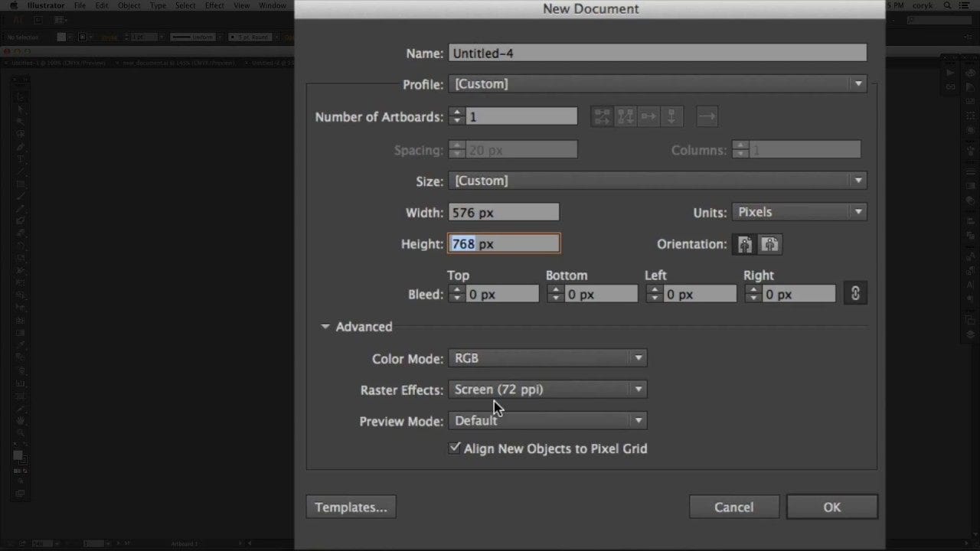Toggle Align New Objects to Pixel Grid
980x551 pixels.
click(x=456, y=448)
